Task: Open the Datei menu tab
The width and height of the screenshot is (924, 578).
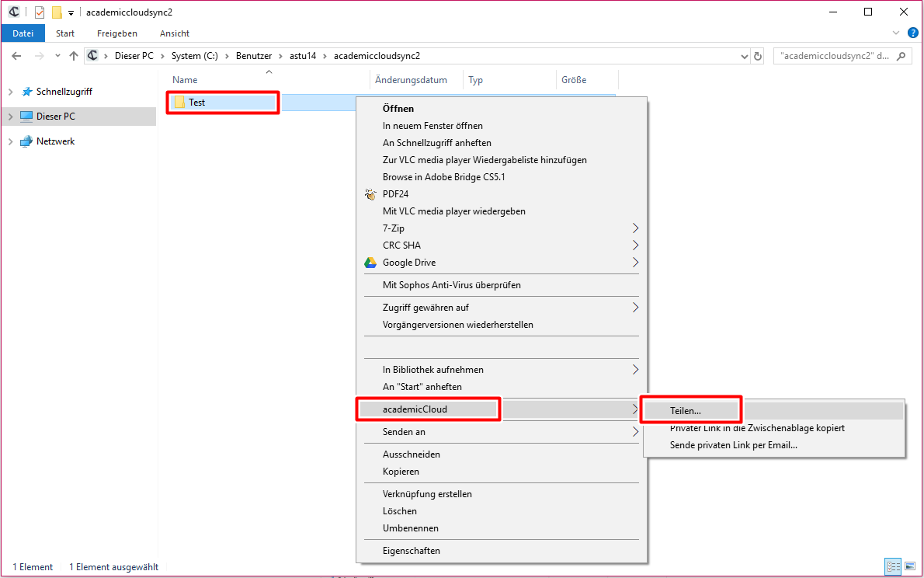Action: [23, 33]
